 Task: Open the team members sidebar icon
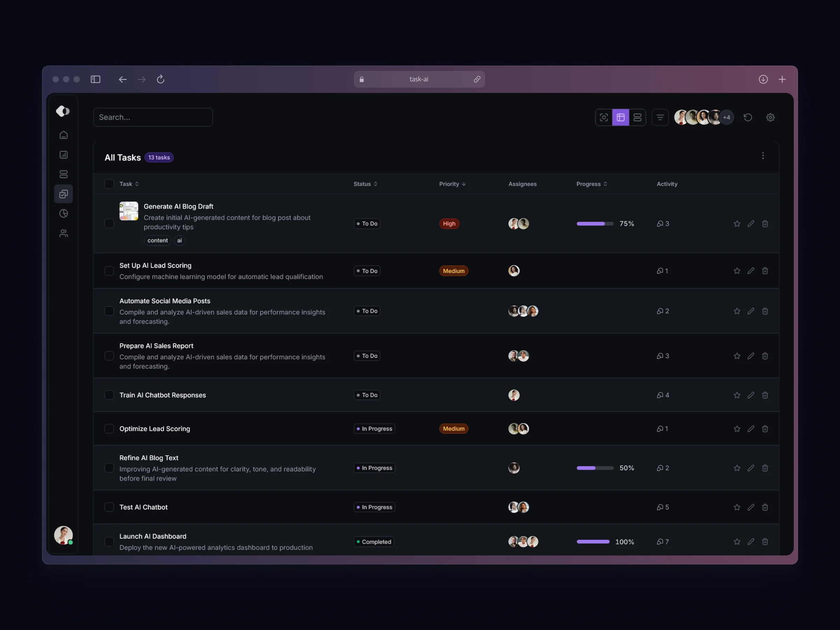[x=63, y=233]
